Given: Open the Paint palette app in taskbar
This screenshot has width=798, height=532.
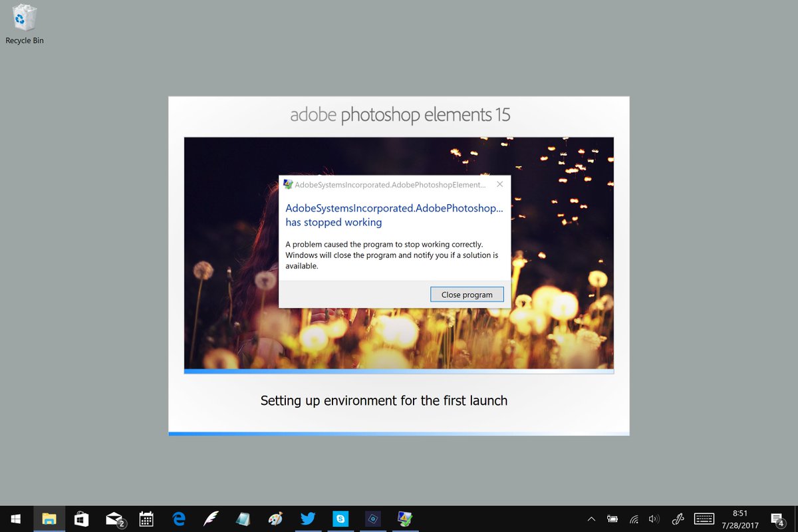Looking at the screenshot, I should click(275, 519).
